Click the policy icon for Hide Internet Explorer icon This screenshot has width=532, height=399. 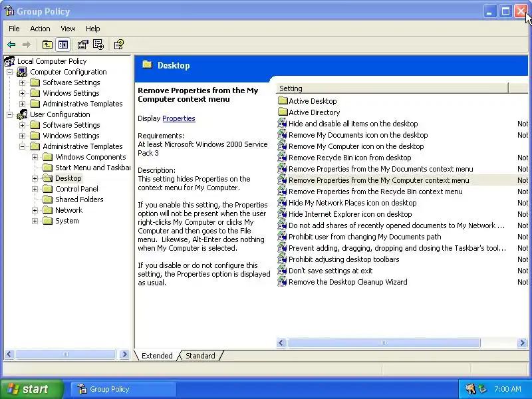coord(282,214)
